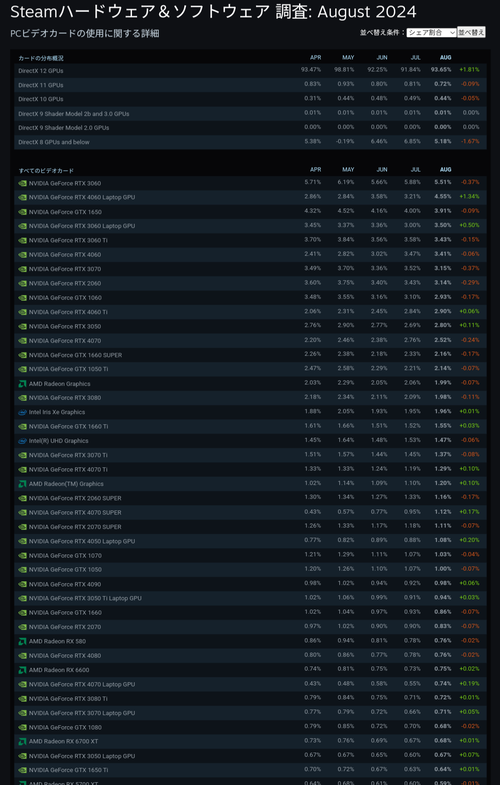
Task: Click NVIDIA icon beside GTX 1660 SUPER
Action: [x=23, y=355]
